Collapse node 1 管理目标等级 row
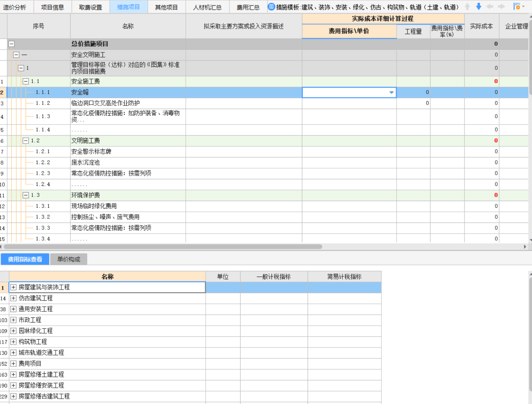 pyautogui.click(x=21, y=68)
